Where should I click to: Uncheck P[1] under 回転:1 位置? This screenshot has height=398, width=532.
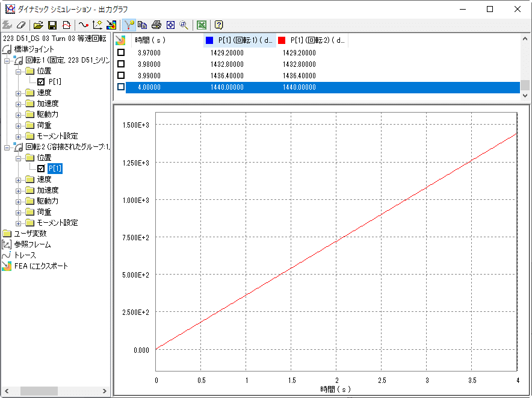pyautogui.click(x=41, y=82)
